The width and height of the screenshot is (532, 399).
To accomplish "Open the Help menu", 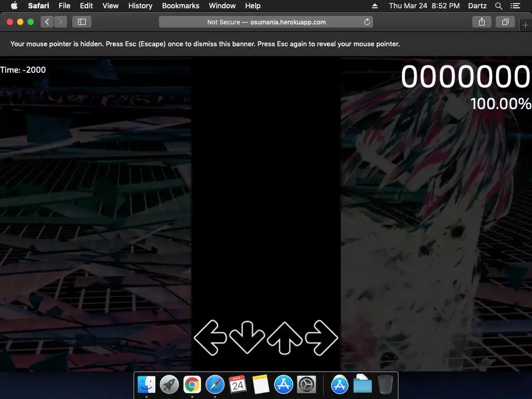I will (253, 6).
